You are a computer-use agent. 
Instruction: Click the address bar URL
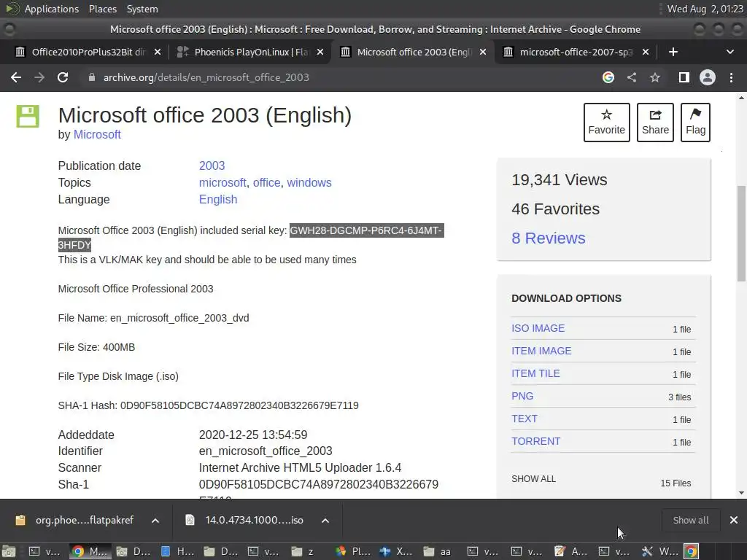tap(206, 77)
